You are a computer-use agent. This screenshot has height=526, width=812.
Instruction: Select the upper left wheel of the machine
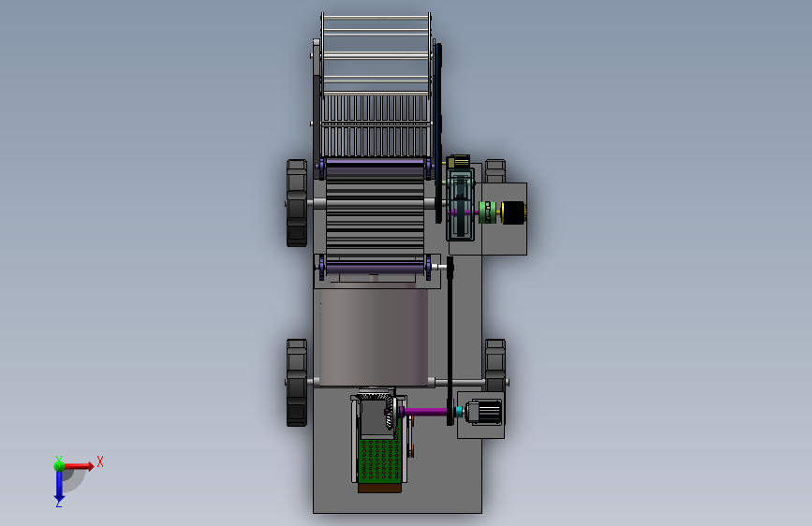tap(297, 203)
